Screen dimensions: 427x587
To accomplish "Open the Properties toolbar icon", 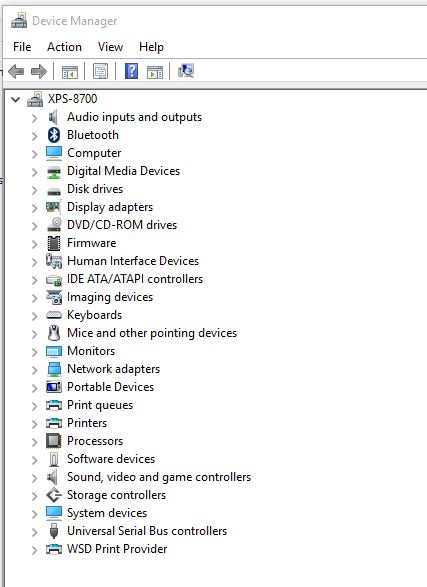I will 100,71.
